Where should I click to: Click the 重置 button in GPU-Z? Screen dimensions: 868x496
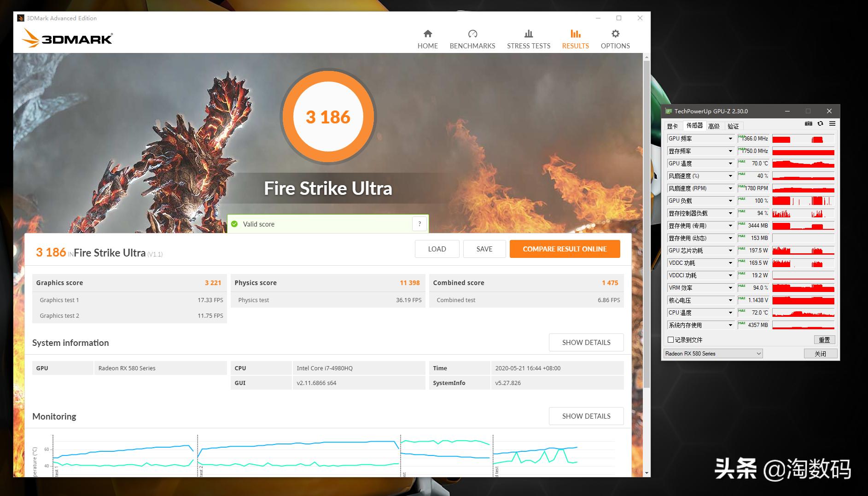coord(824,340)
